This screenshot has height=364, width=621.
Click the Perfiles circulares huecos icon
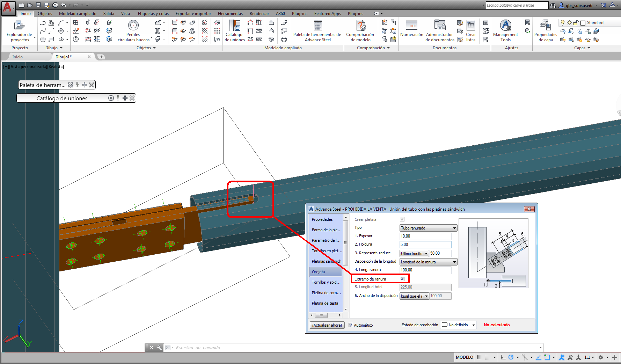point(133,26)
